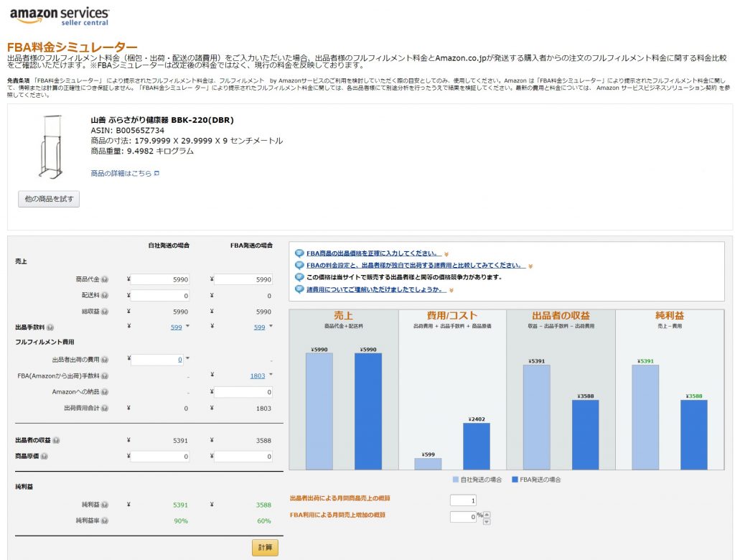Expand the FBA商品の出品価格を正確に tip chevron
The image size is (735, 560).
(446, 254)
